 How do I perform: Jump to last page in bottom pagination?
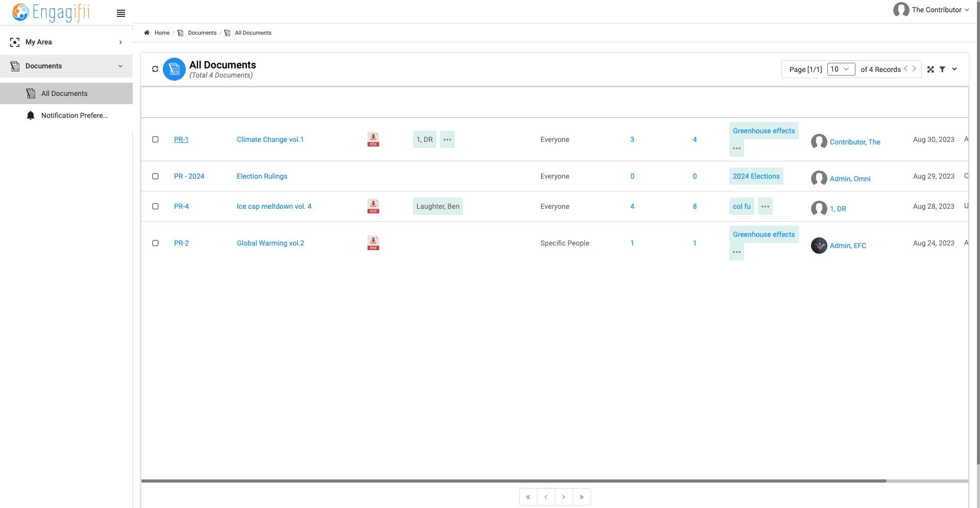point(581,497)
